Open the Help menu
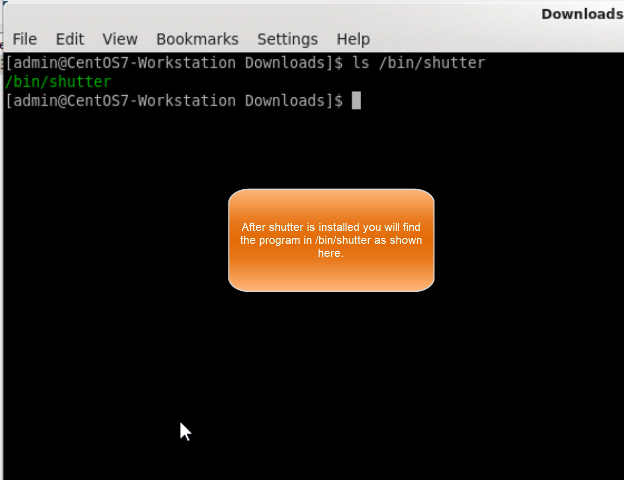Image resolution: width=624 pixels, height=480 pixels. pos(353,39)
